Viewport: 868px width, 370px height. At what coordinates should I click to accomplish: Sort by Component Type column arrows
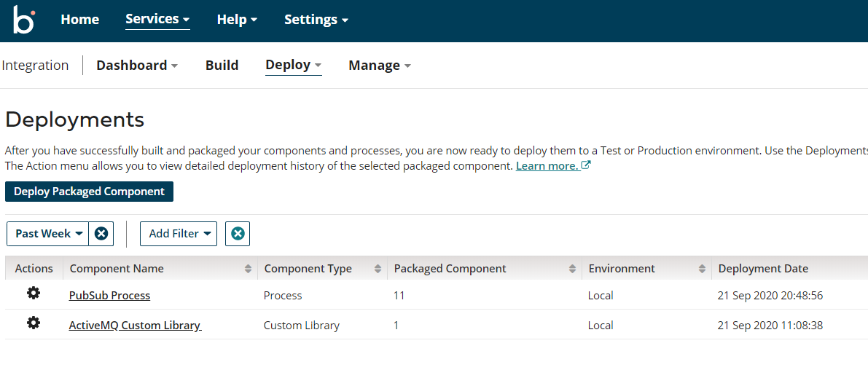coord(378,269)
